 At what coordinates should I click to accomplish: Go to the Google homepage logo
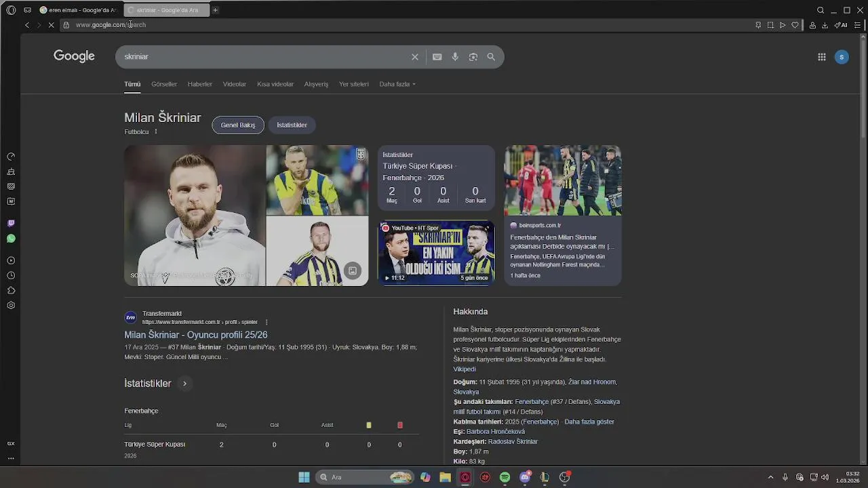pyautogui.click(x=74, y=56)
